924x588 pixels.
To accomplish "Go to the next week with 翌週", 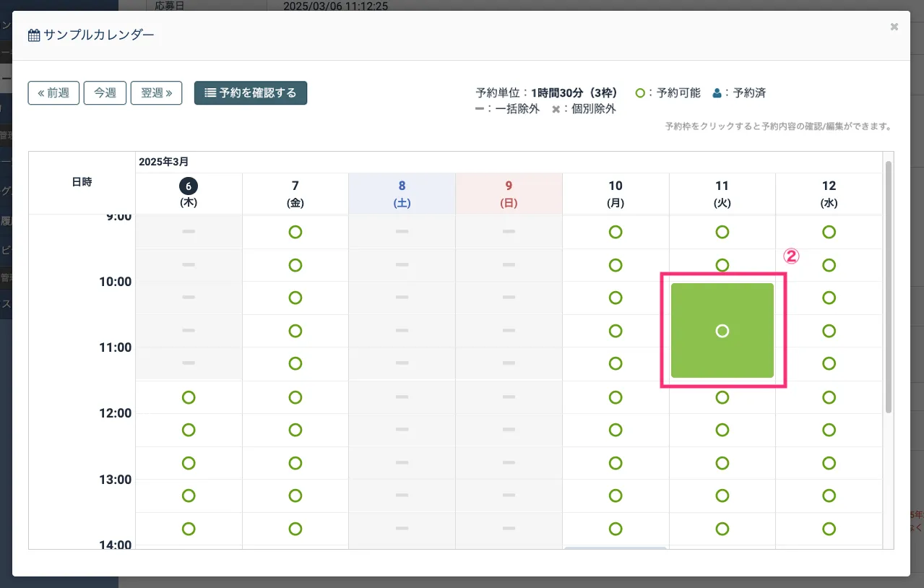I will click(x=156, y=93).
